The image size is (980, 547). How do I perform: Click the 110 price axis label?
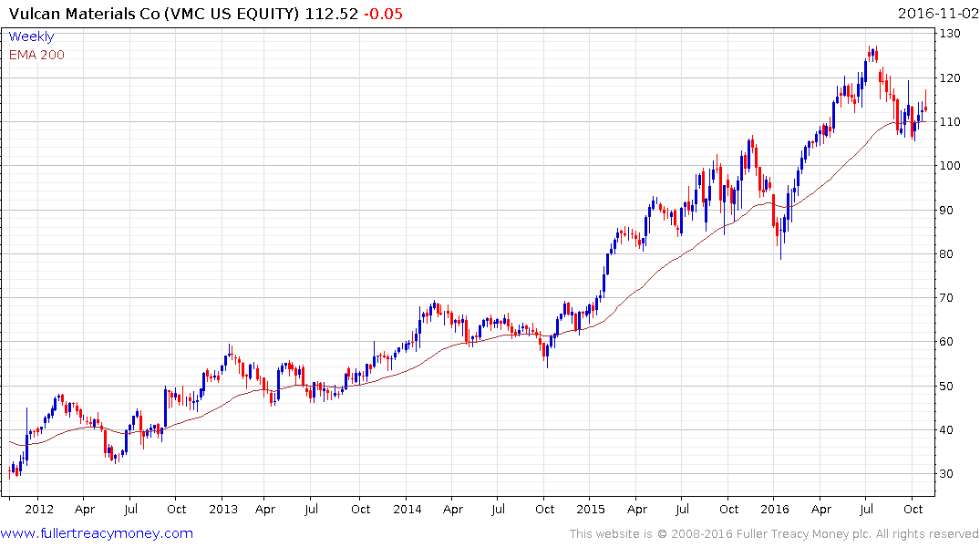click(950, 121)
